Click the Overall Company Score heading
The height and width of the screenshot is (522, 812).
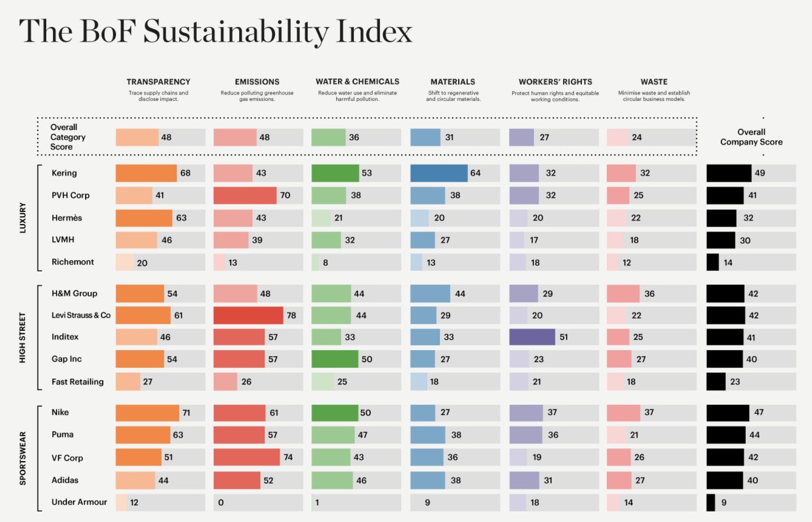[x=751, y=137]
